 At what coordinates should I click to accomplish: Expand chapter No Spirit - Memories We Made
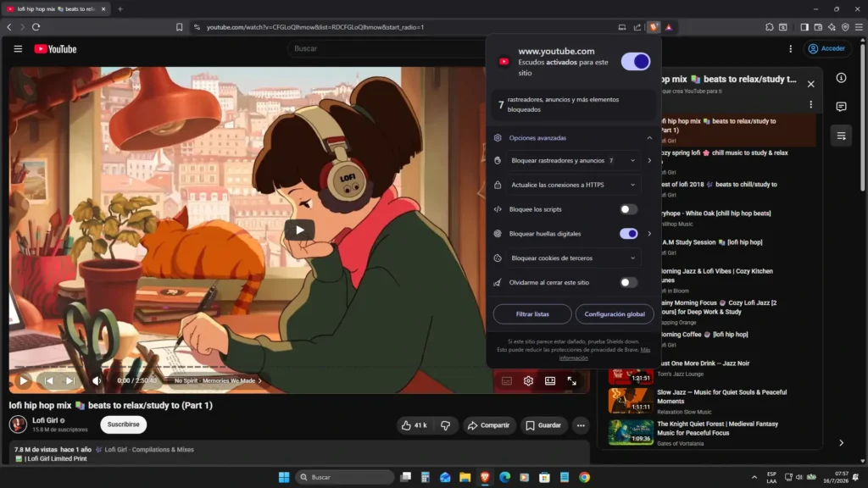(x=218, y=380)
